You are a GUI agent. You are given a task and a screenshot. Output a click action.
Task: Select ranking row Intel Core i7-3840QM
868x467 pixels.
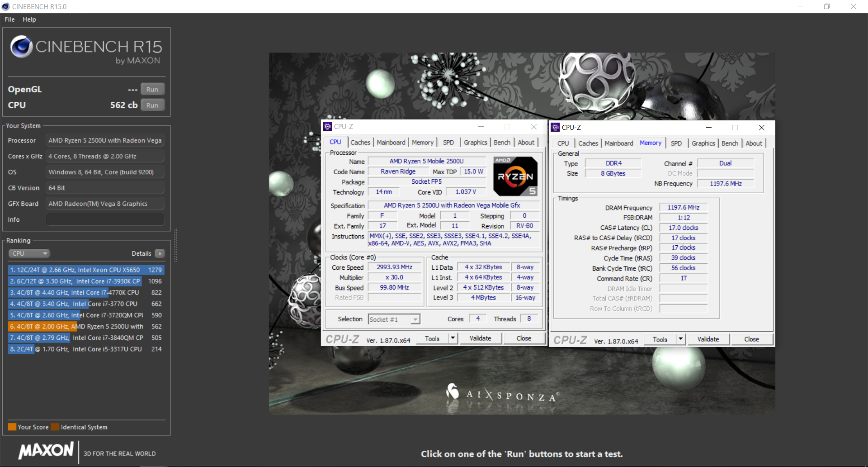click(86, 338)
